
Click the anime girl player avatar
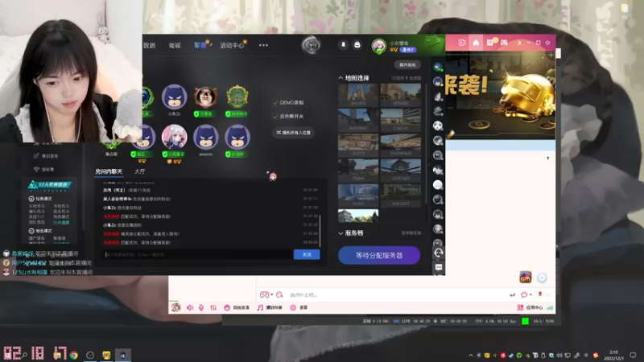pyautogui.click(x=174, y=137)
